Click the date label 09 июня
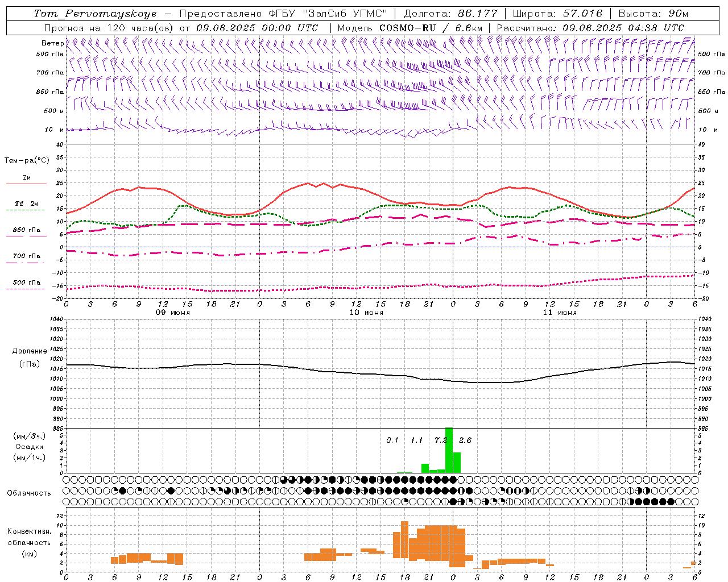This screenshot has height=582, width=728. click(x=173, y=313)
